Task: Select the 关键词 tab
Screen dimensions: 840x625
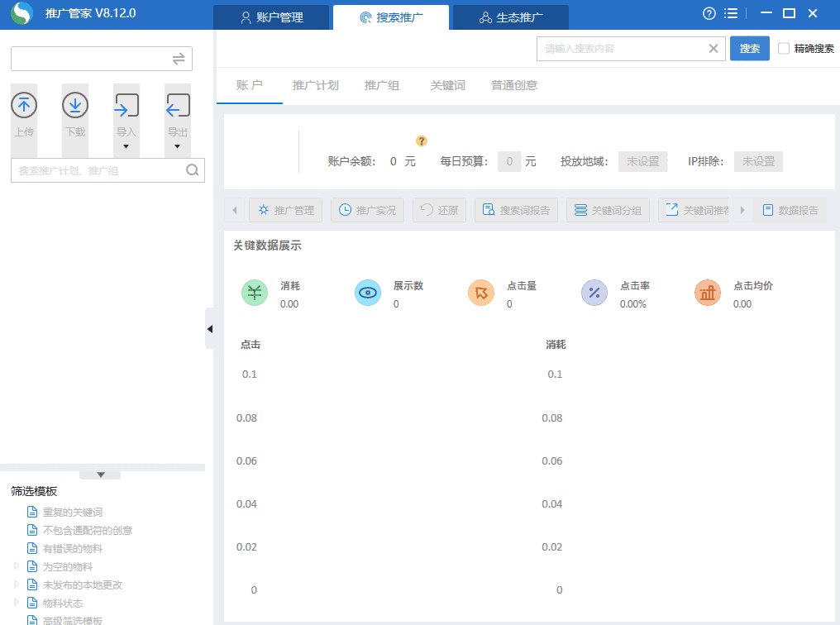Action: [x=447, y=85]
